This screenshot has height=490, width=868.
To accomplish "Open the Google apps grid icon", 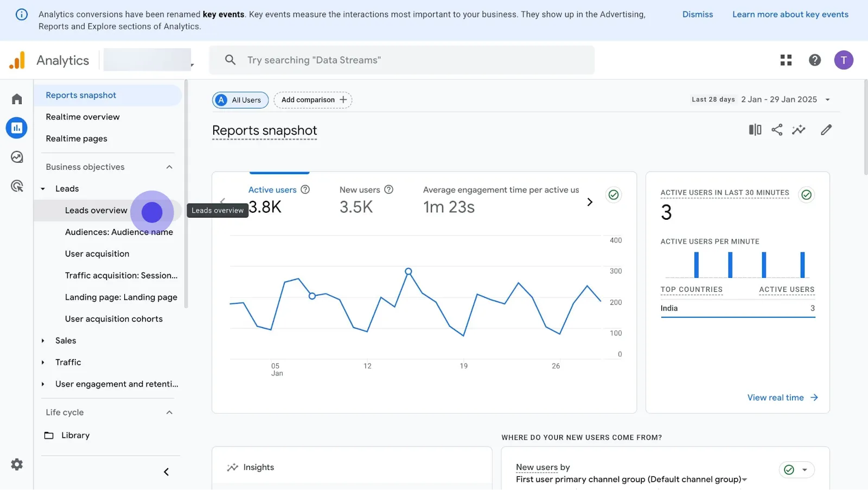I will coord(786,60).
